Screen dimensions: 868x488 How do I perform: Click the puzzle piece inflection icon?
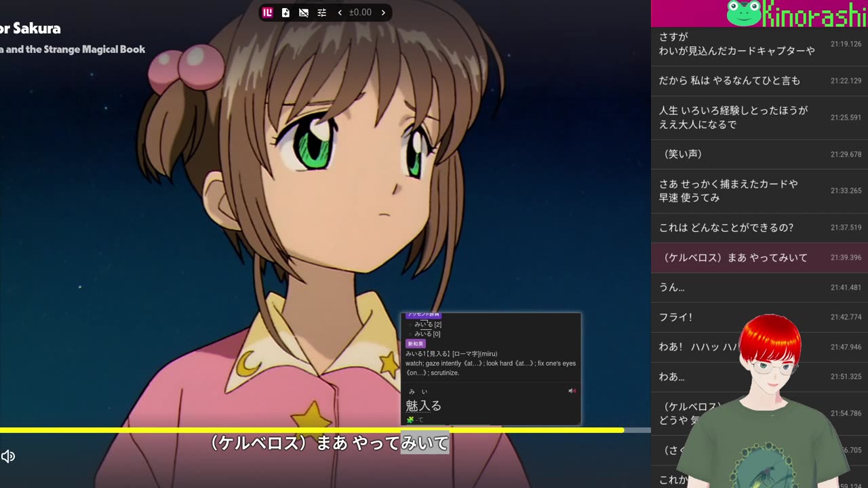tap(410, 420)
